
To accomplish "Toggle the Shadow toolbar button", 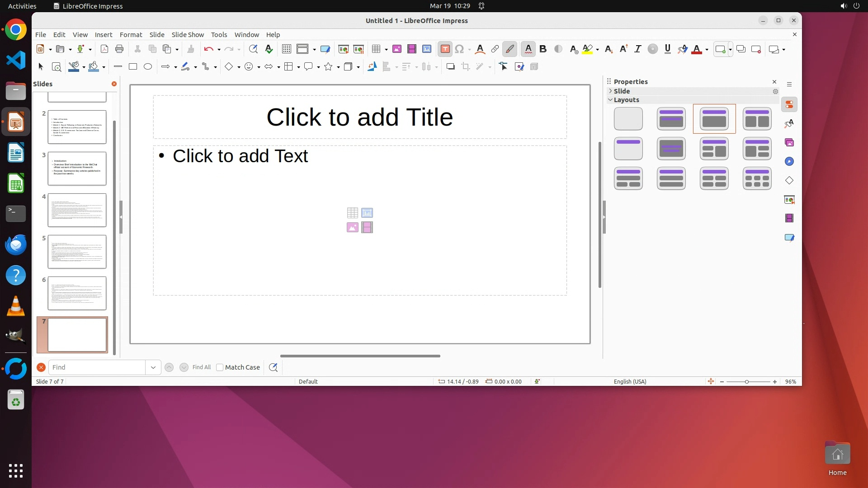I will [450, 67].
